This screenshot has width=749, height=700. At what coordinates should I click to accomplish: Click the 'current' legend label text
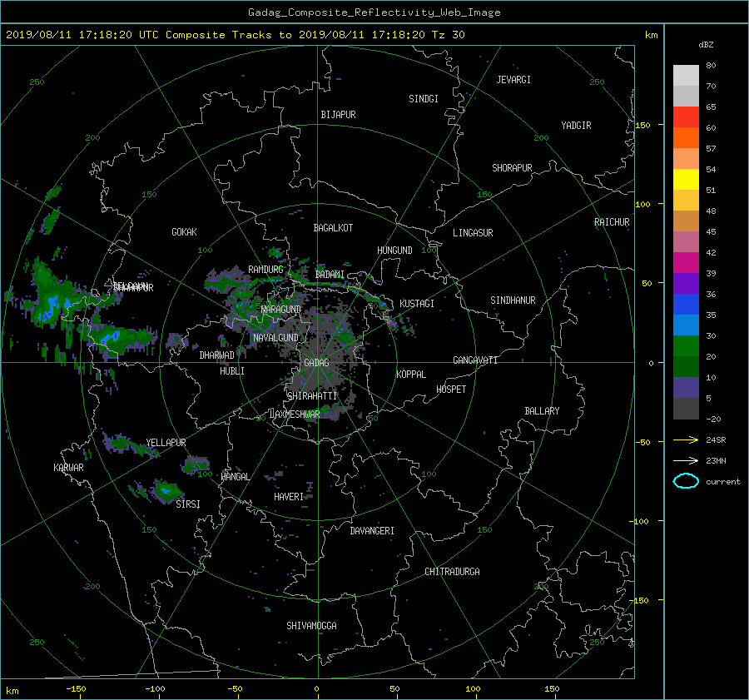[722, 482]
